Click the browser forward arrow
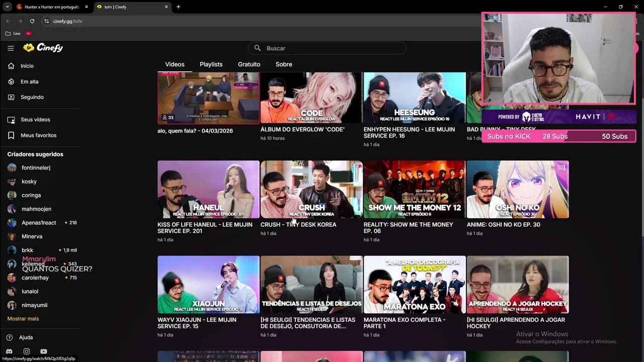 (20, 21)
